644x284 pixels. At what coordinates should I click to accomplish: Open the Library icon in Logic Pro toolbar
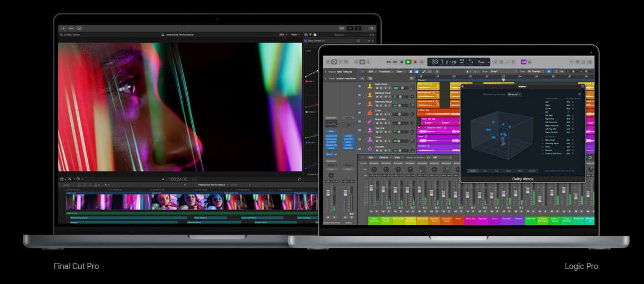pos(328,62)
